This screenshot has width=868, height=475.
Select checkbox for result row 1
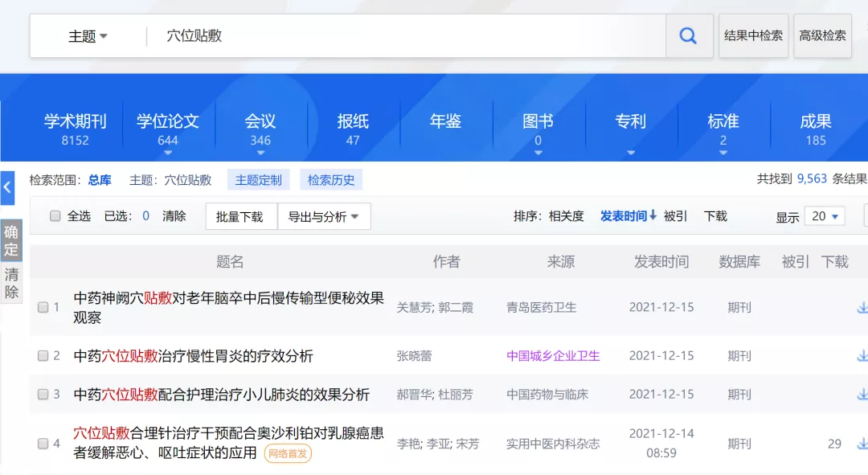43,307
